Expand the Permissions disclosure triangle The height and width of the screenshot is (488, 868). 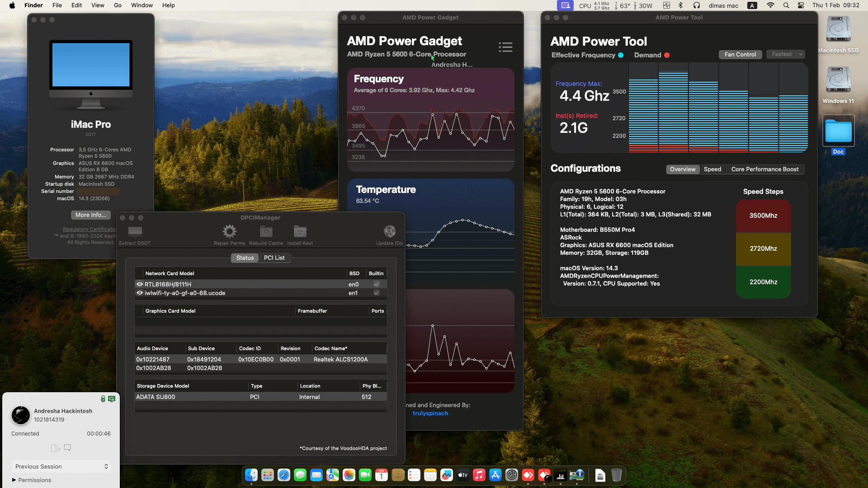pyautogui.click(x=14, y=480)
